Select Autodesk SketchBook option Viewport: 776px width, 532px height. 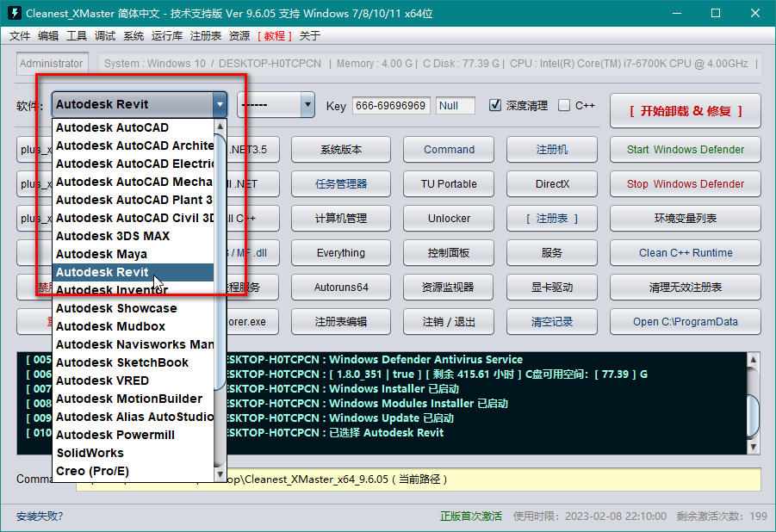(133, 362)
